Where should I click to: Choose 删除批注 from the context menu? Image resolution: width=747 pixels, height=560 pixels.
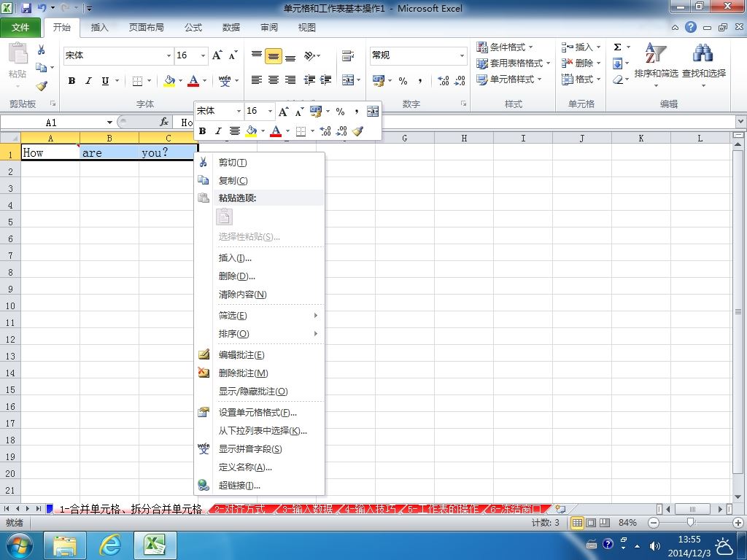coord(260,373)
